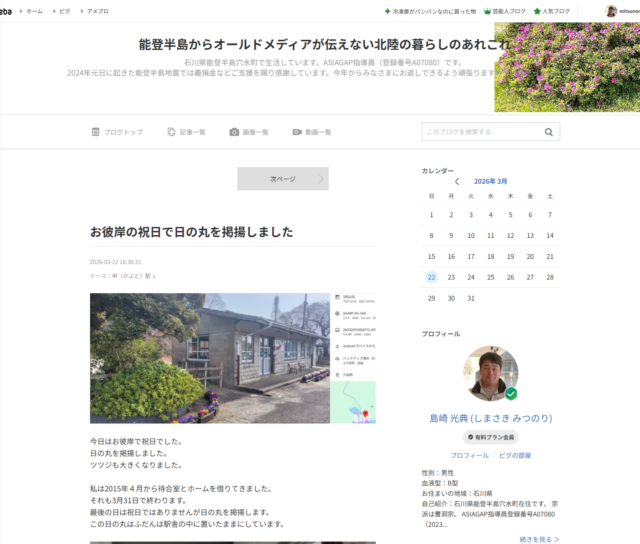Click the green 芸能人ブログ crown icon
Viewport: 640px width, 544px height.
click(x=487, y=11)
